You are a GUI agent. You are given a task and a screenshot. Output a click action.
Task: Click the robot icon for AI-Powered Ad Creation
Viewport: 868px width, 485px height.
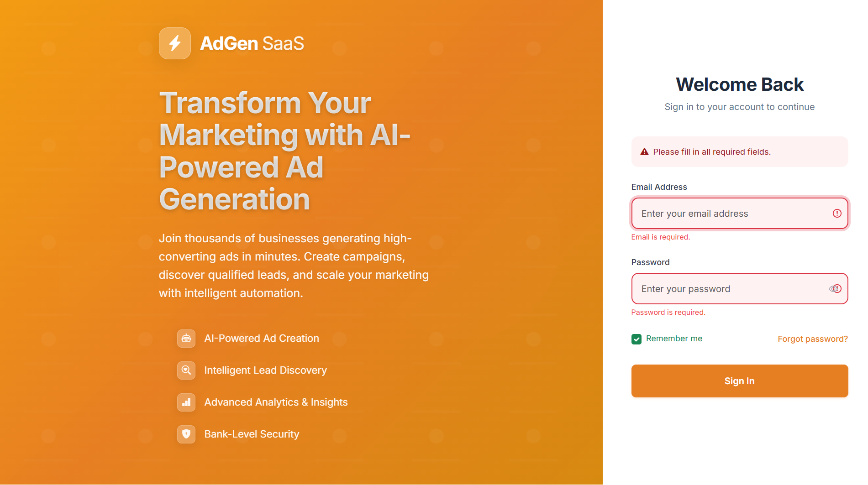(186, 339)
